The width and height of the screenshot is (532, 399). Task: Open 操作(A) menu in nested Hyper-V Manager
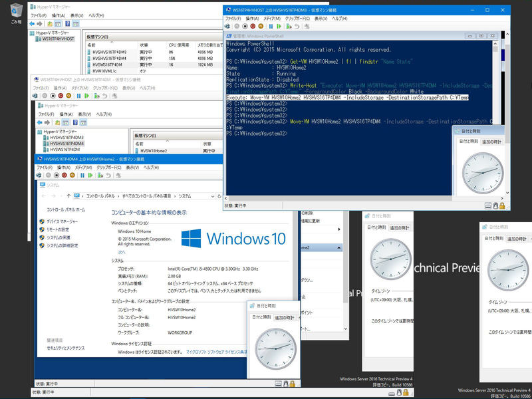pos(66,114)
